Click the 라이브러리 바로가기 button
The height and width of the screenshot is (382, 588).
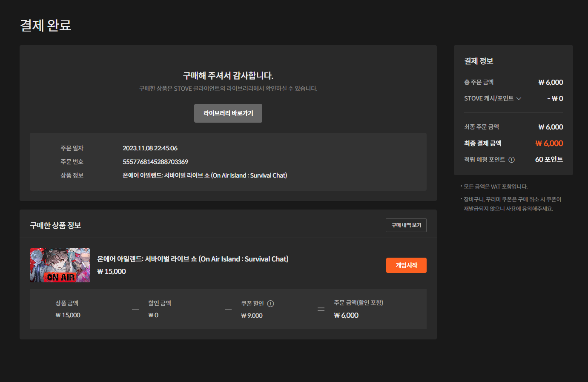[x=228, y=113]
